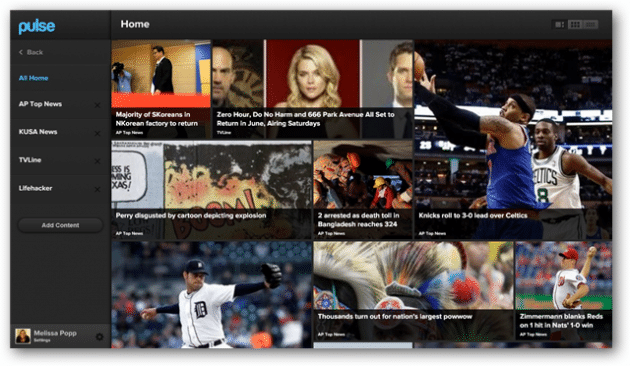The image size is (630, 366).
Task: Click the Home page title
Action: click(135, 24)
